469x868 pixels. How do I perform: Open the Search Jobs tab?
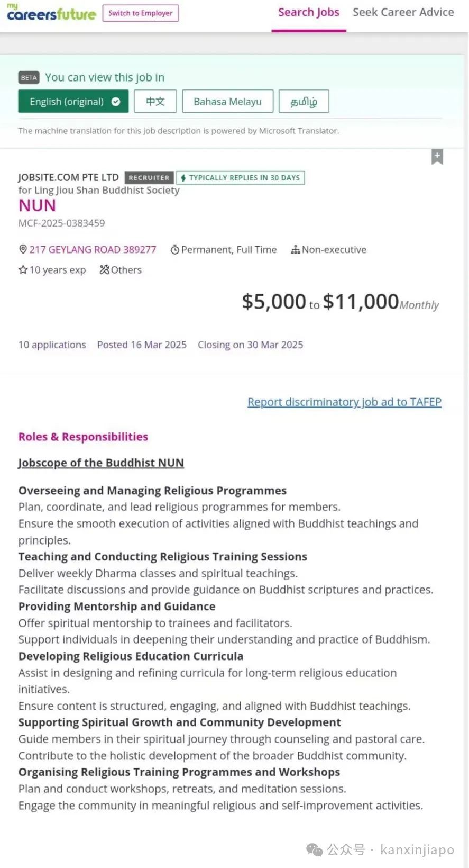(x=309, y=12)
